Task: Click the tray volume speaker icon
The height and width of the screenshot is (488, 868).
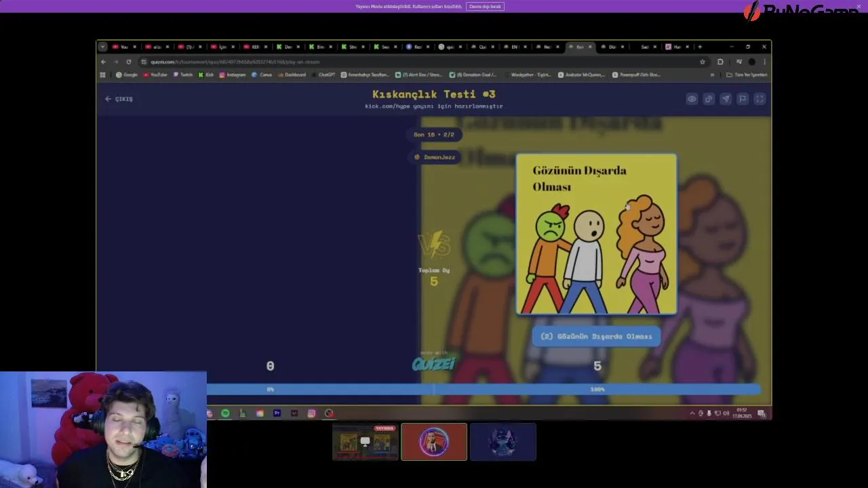Action: [x=726, y=413]
